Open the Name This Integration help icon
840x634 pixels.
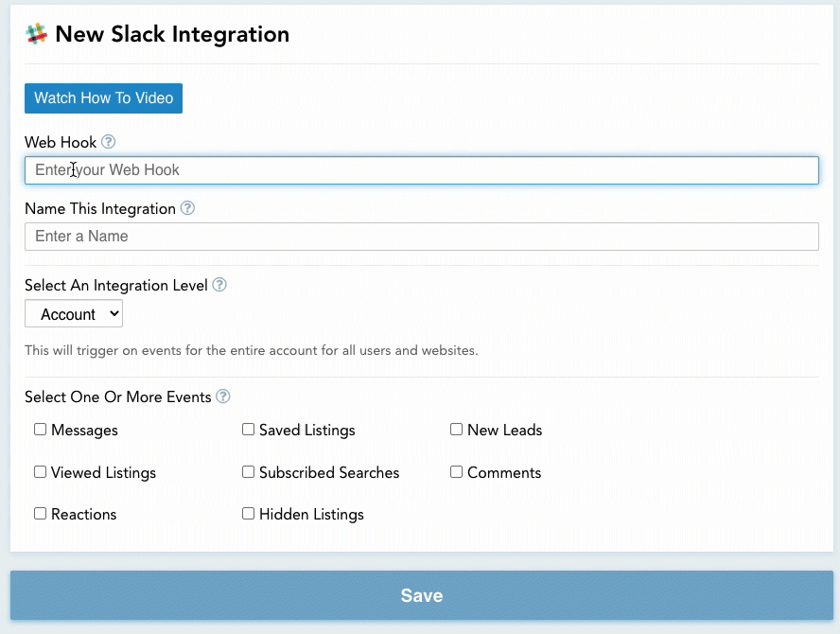(187, 208)
